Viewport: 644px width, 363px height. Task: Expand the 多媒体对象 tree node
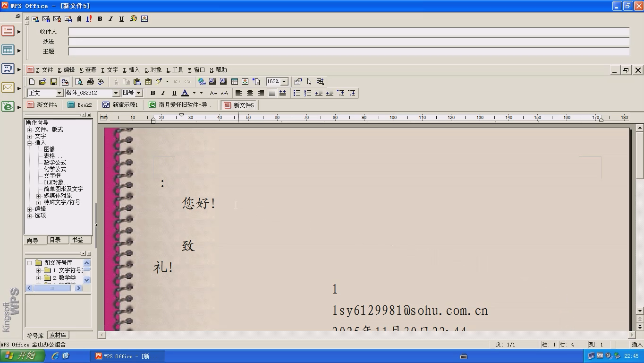(39, 196)
